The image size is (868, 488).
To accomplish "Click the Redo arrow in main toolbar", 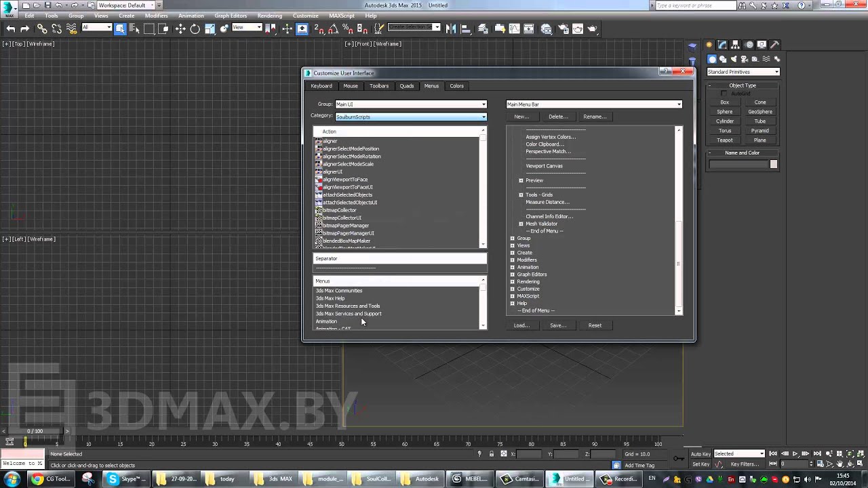I will 25,28.
